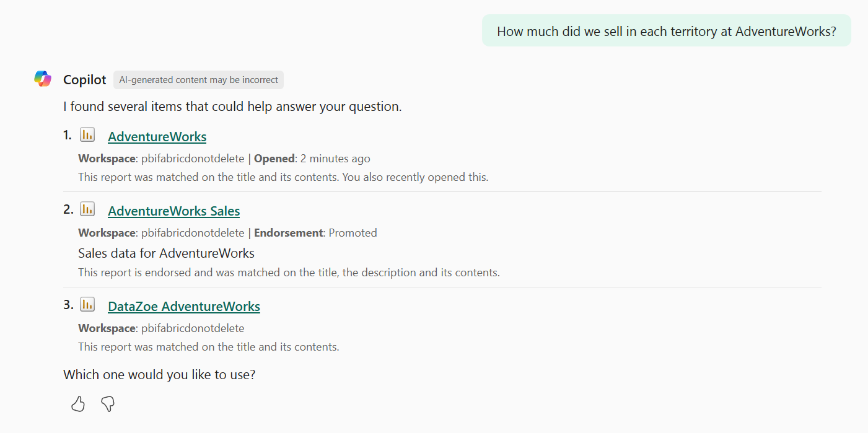Select the user question message bubble

666,31
